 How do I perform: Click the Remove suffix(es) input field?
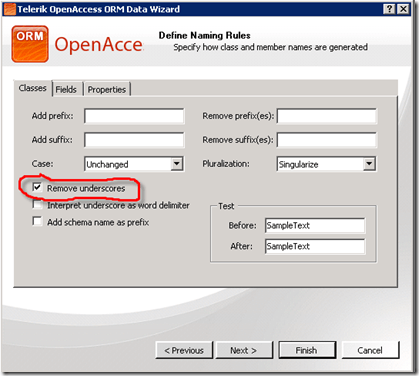(327, 140)
